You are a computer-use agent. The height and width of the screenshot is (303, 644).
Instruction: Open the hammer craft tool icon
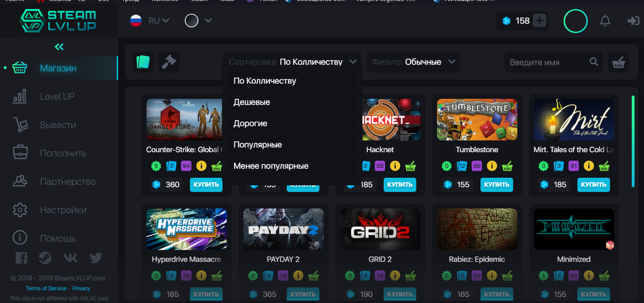pyautogui.click(x=169, y=62)
